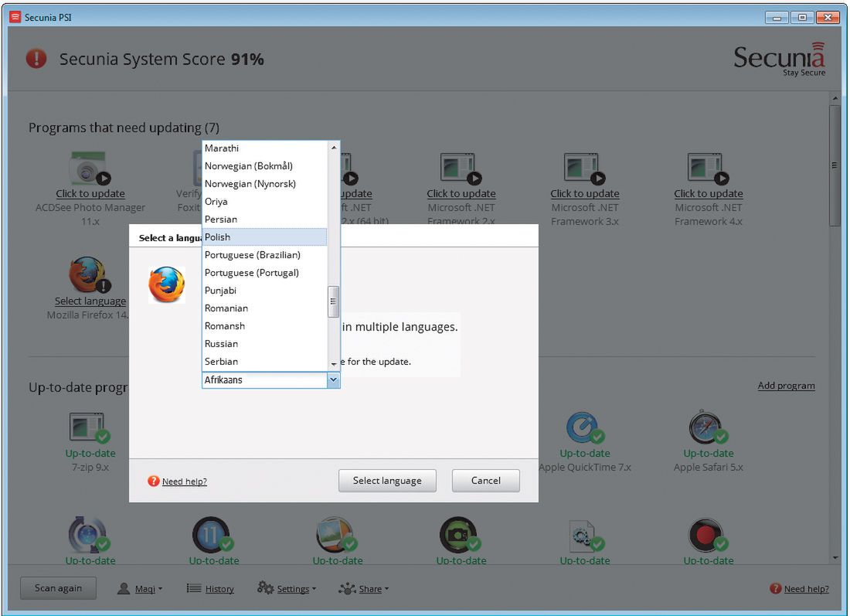The image size is (850, 616).
Task: Click the language list scroll-down arrow
Action: [x=333, y=364]
